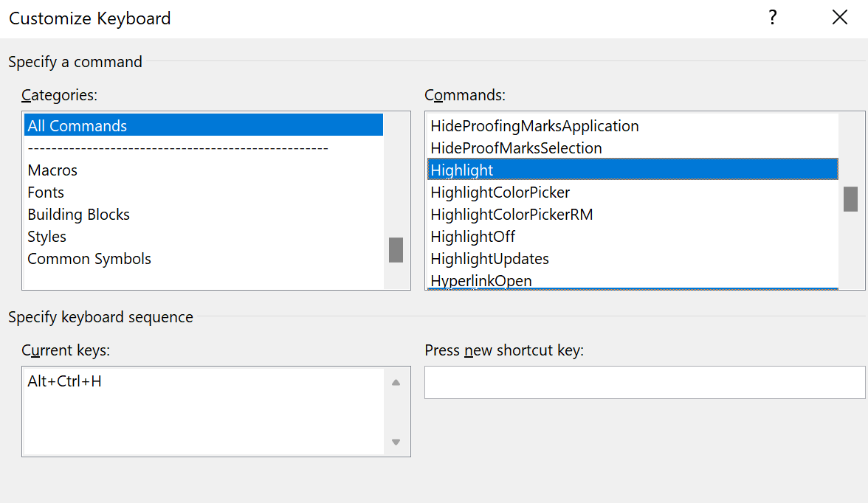Click the Press new shortcut key field
The height and width of the screenshot is (503, 868).
pos(644,382)
